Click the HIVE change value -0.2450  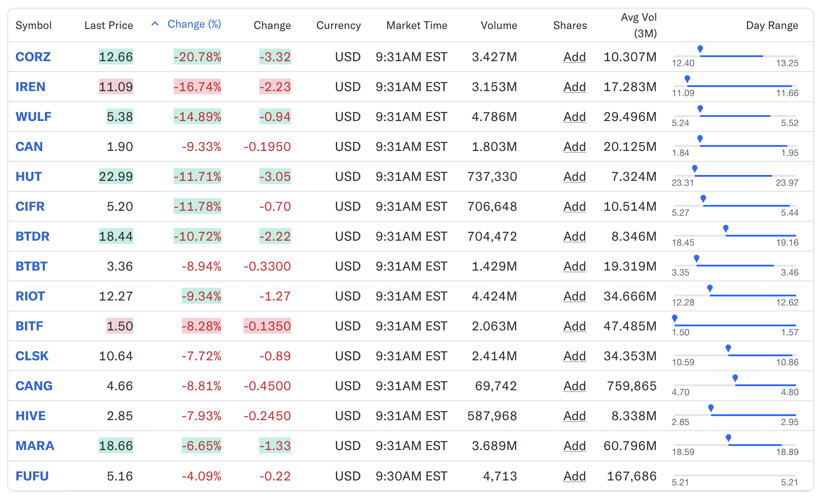pos(267,416)
